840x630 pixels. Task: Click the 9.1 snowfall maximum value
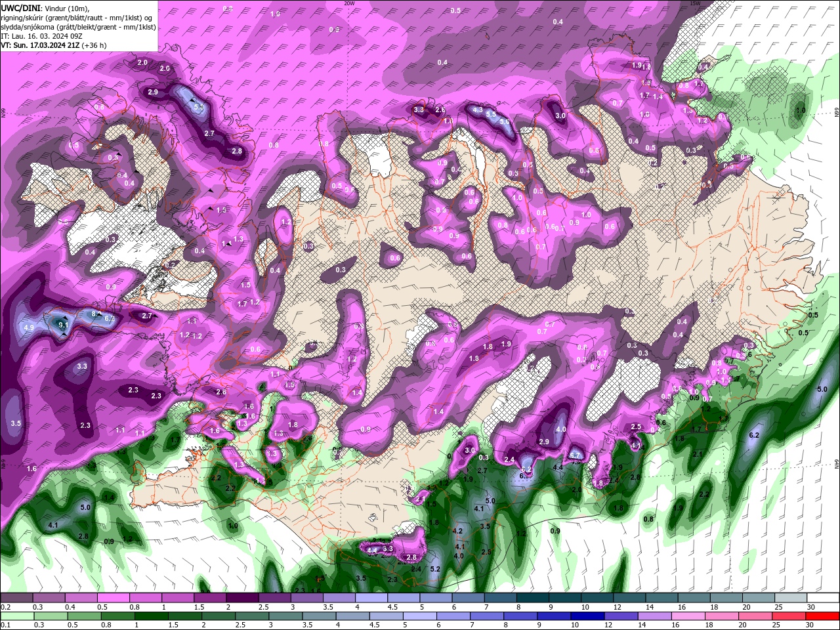click(x=64, y=324)
